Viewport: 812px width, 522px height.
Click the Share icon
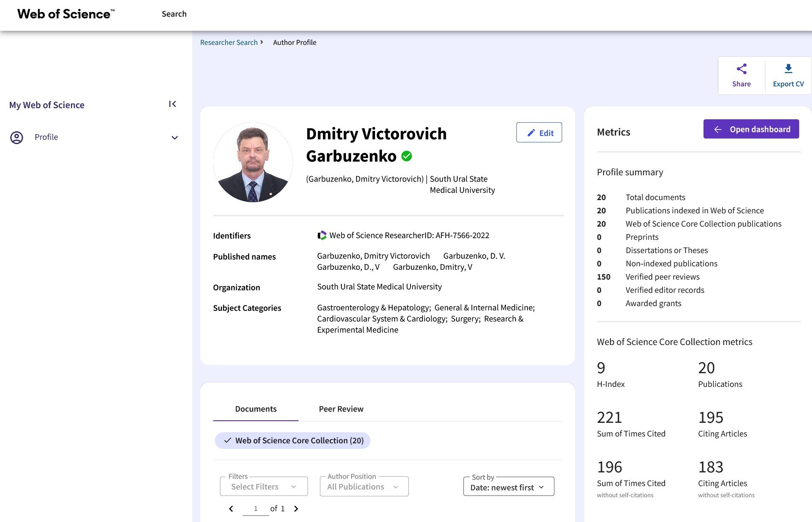(742, 69)
